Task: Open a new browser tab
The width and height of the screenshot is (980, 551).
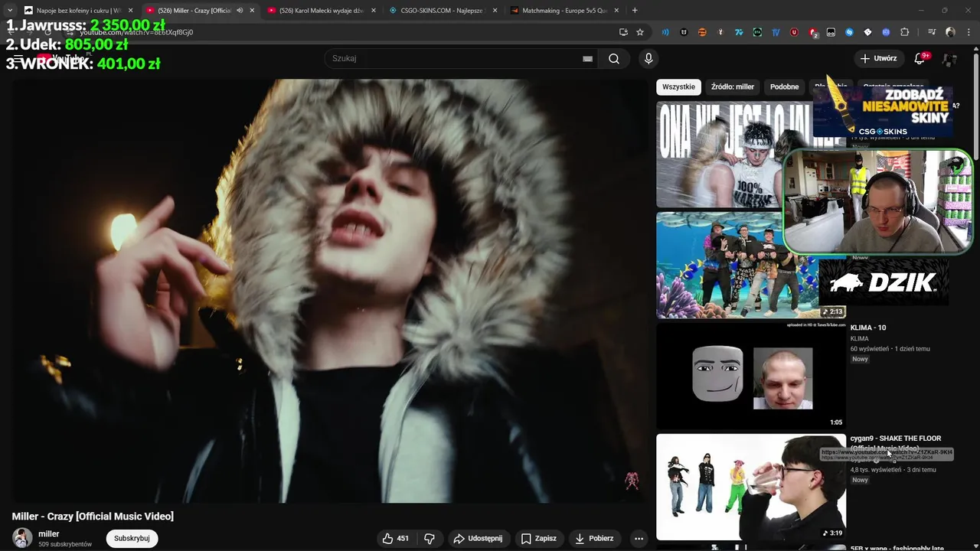Action: (x=635, y=10)
